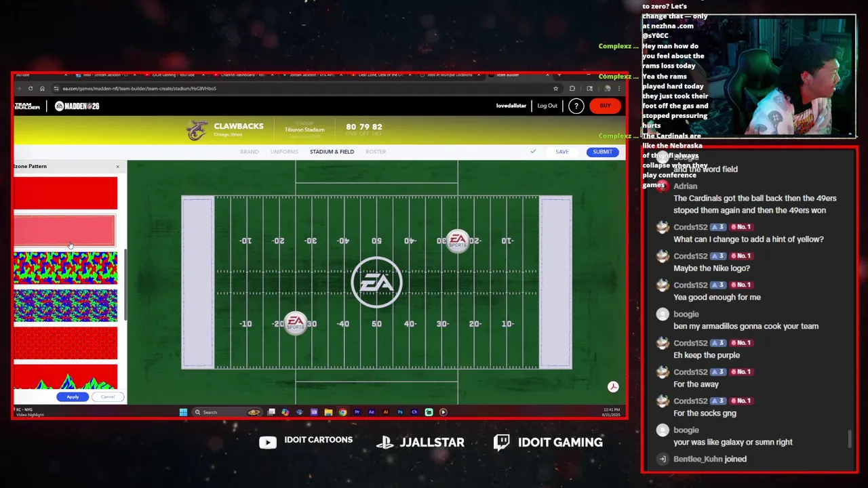Select the STADIUM & FIELD tab
Viewport: 868px width, 488px height.
tap(332, 152)
